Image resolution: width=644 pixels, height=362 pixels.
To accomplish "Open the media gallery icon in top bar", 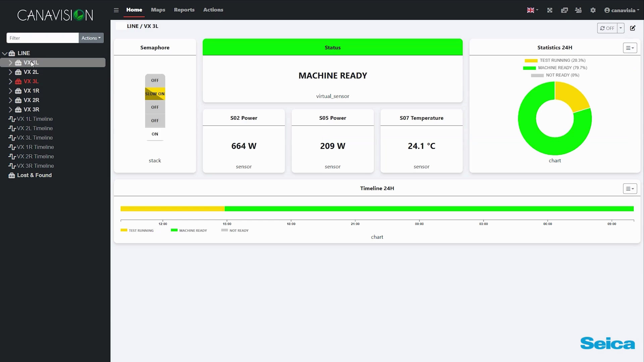I will (564, 10).
